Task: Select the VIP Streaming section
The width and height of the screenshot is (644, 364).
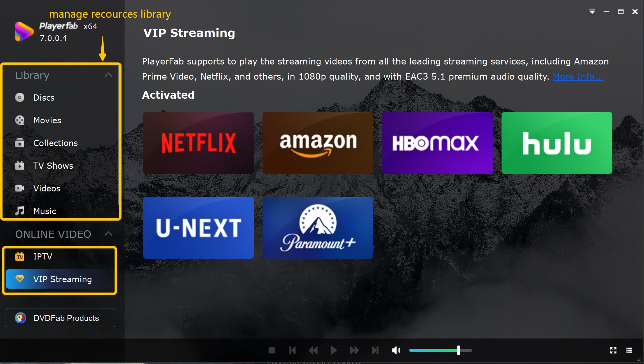Action: 63,279
